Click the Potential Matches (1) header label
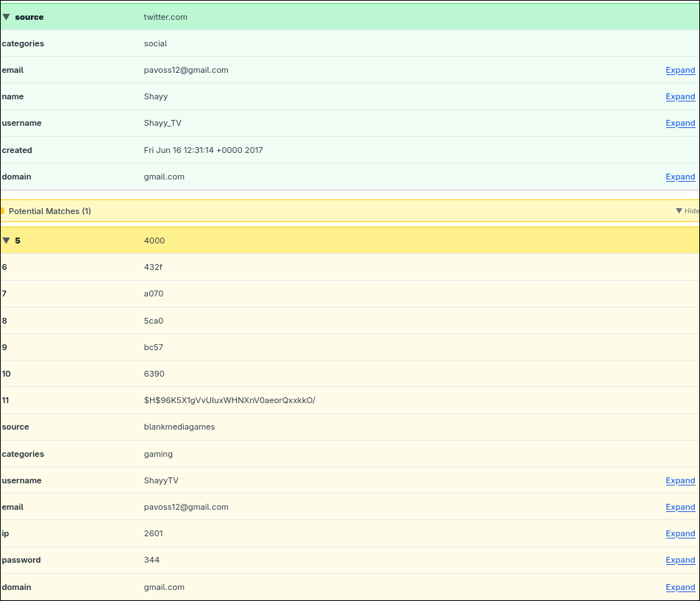Image resolution: width=700 pixels, height=601 pixels. click(x=50, y=211)
